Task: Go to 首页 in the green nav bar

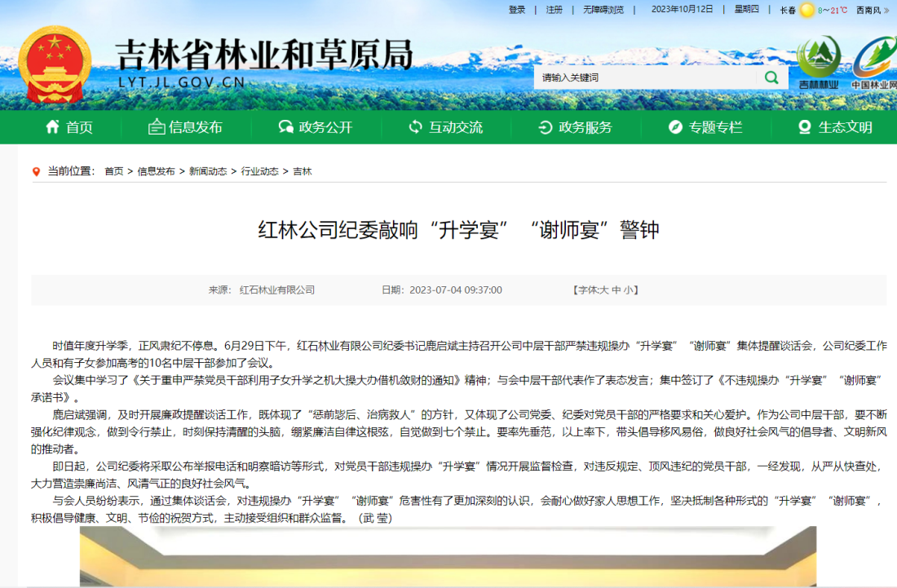Action: click(69, 127)
